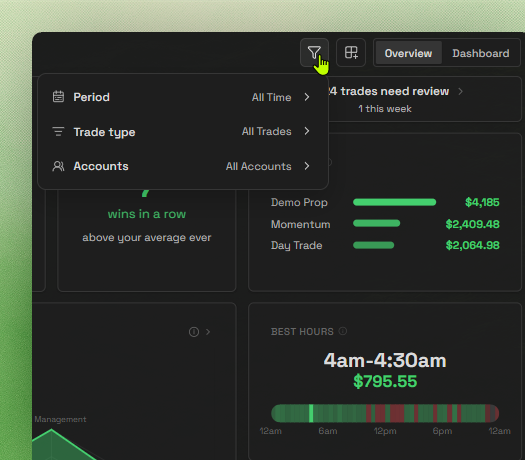Click the filter lines icon beside Trade type
Screen dimensions: 525x460
(58, 132)
